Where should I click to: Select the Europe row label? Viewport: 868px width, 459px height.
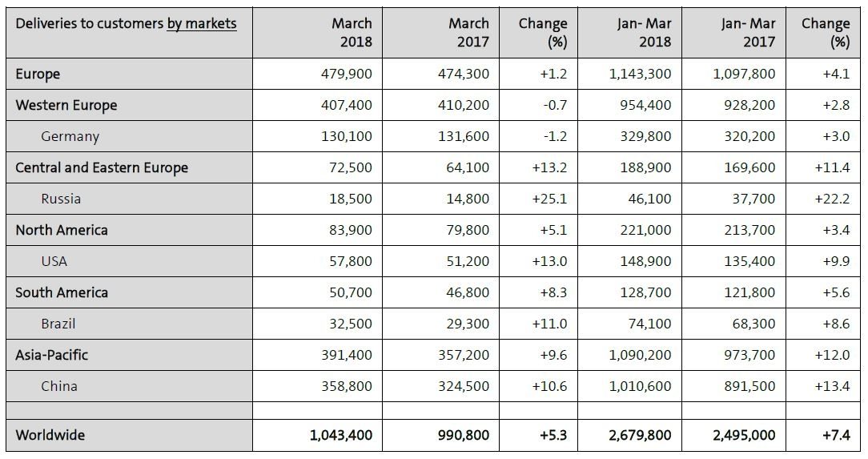(38, 74)
